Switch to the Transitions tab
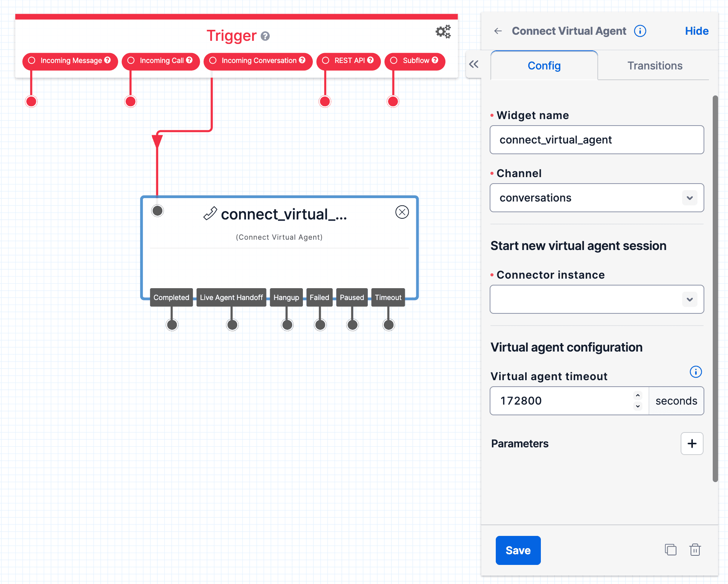728x584 pixels. tap(655, 65)
